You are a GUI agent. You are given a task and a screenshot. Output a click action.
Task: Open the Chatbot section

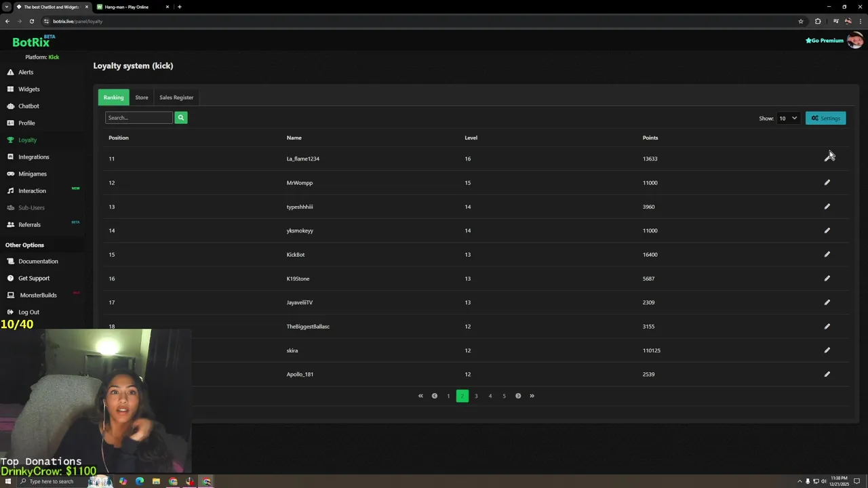click(28, 106)
